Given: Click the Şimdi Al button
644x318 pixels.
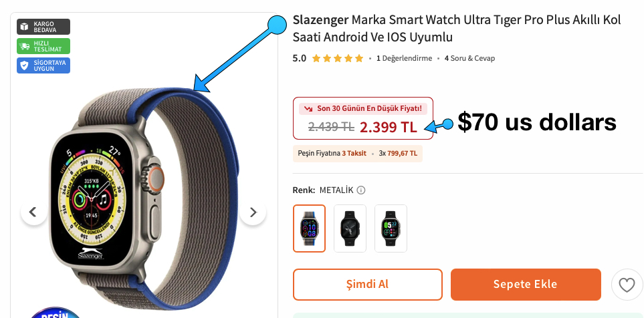Looking at the screenshot, I should (x=368, y=285).
